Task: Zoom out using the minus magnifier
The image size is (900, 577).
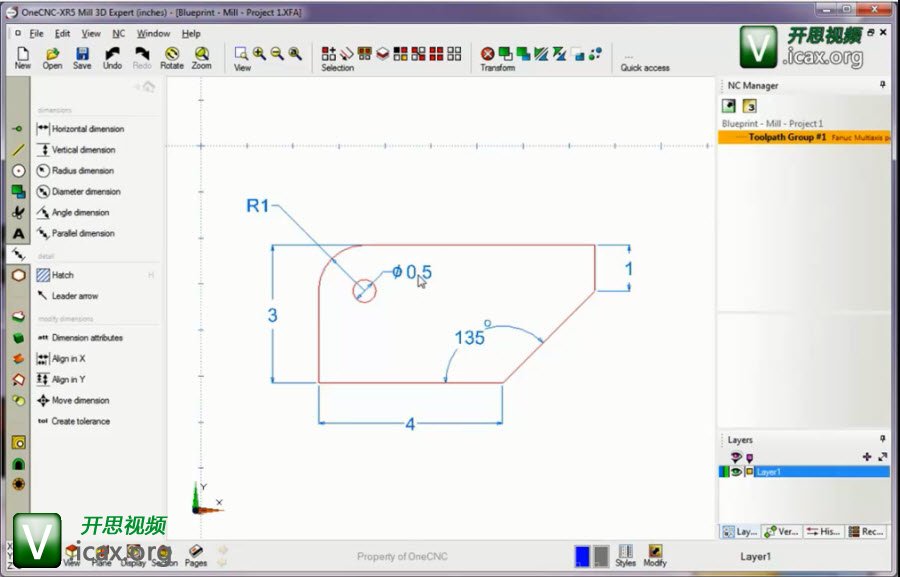Action: [x=277, y=53]
